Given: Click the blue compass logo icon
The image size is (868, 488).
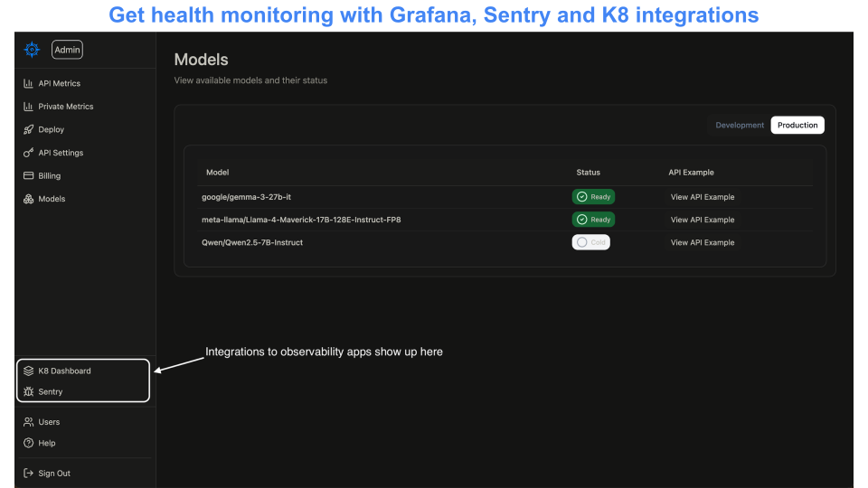Looking at the screenshot, I should [x=32, y=49].
